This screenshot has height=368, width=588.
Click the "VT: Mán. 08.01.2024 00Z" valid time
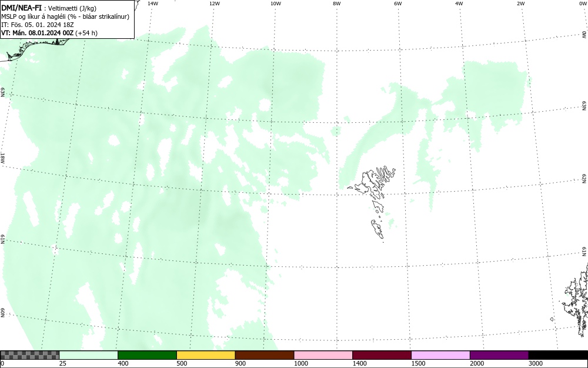point(38,33)
